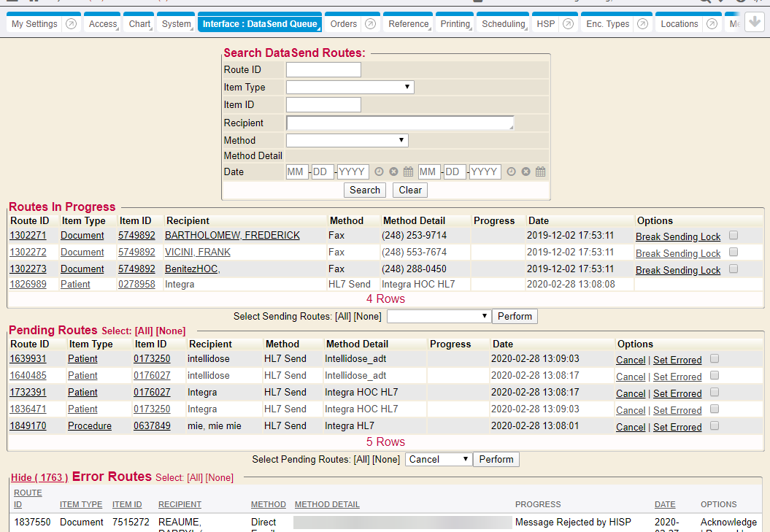The height and width of the screenshot is (532, 770).
Task: Click the clock icon for start date
Action: pos(379,172)
